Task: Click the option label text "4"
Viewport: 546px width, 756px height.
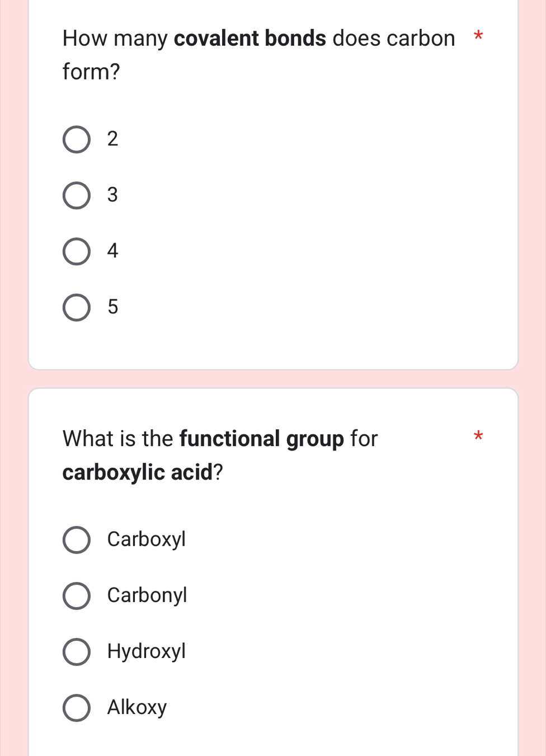Action: (x=112, y=251)
